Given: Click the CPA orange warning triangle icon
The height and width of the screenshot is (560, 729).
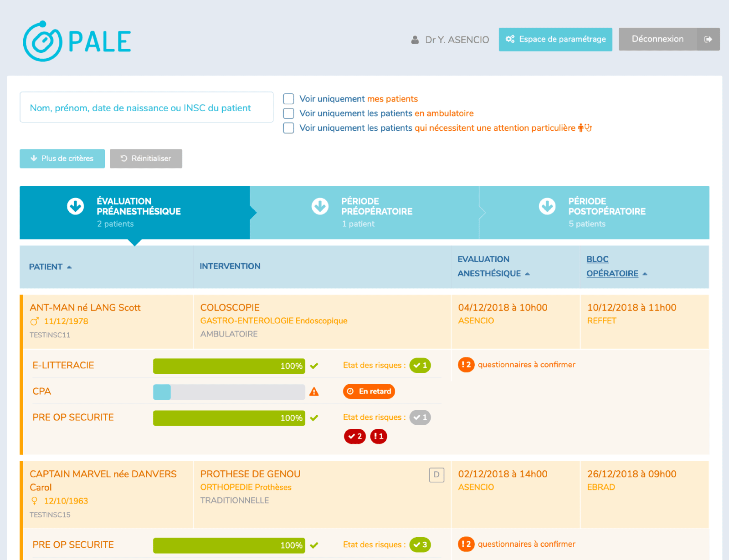Looking at the screenshot, I should click(x=314, y=392).
